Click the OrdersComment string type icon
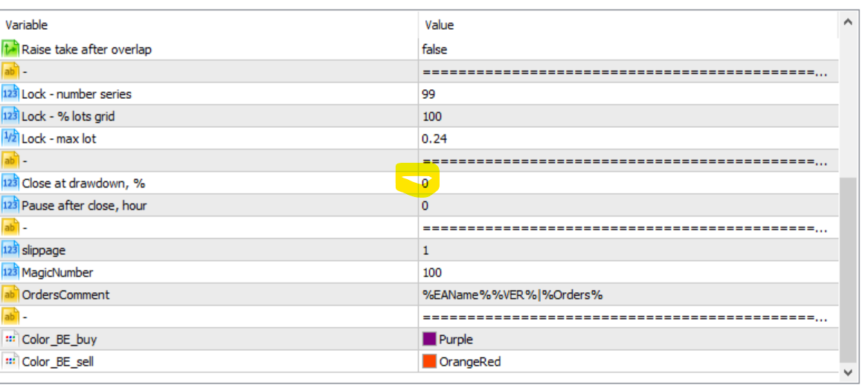This screenshot has height=391, width=868. pos(10,294)
